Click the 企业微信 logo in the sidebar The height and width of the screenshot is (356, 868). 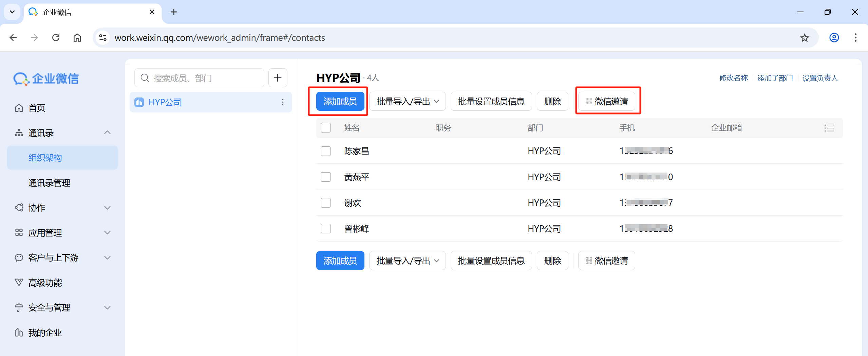[x=46, y=79]
